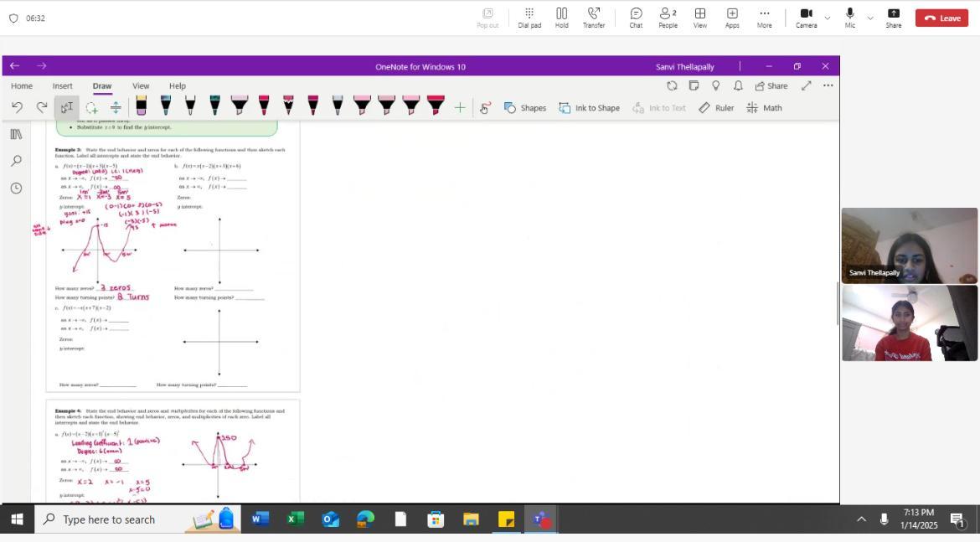980x542 pixels.
Task: Toggle Ink to Shape conversion
Action: 589,107
